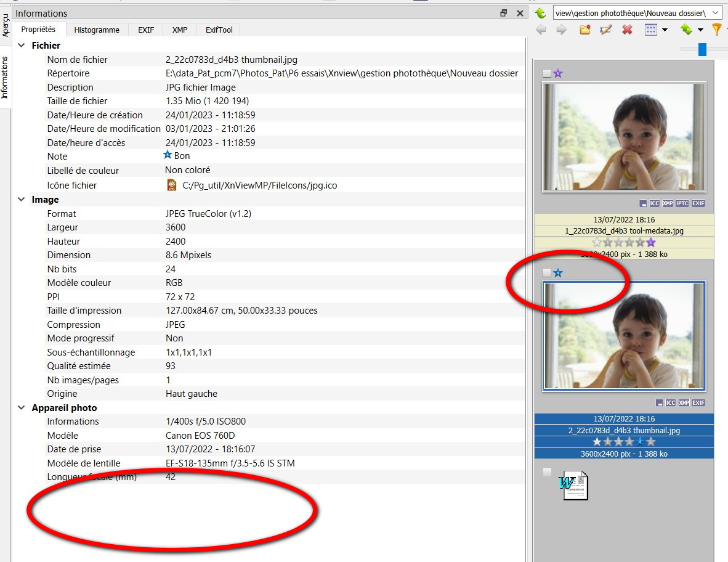Viewport: 728px width, 562px height.
Task: Open the orange filter funnel
Action: click(x=717, y=30)
